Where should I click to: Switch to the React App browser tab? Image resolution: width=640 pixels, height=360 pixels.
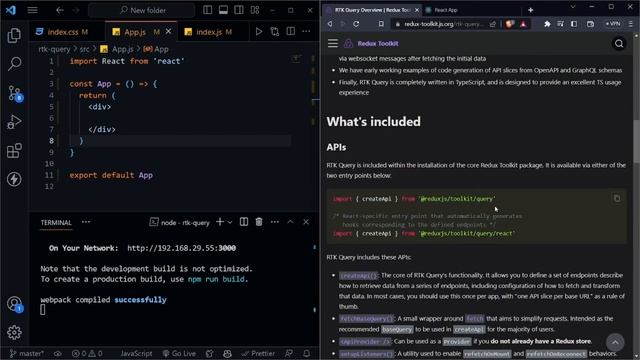[446, 10]
